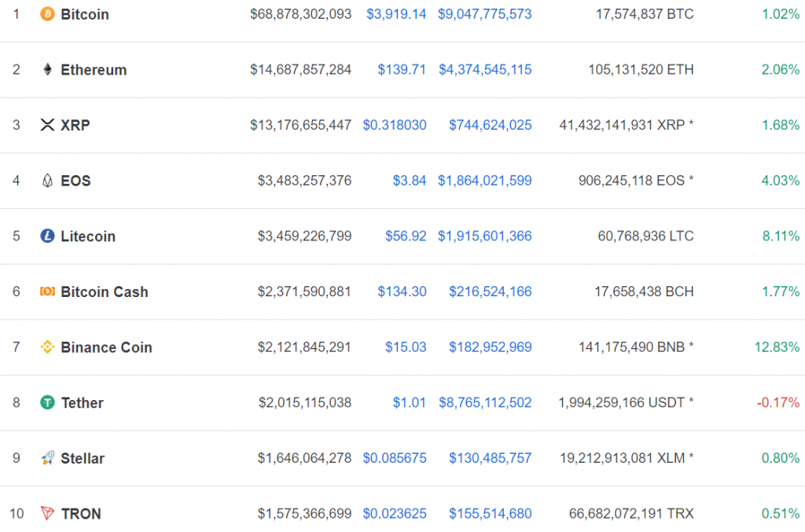The width and height of the screenshot is (805, 532).
Task: Select the 17,658,438 BCH supply value
Action: click(644, 292)
